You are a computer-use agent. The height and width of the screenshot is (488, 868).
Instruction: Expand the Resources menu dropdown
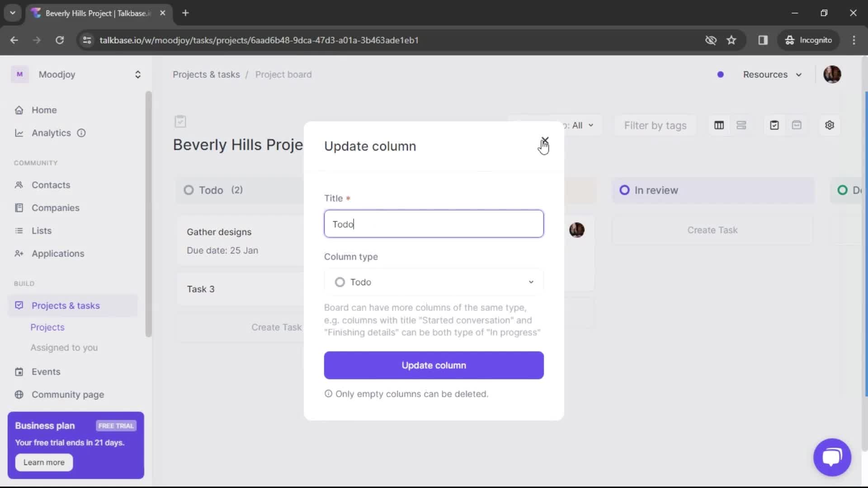click(772, 75)
